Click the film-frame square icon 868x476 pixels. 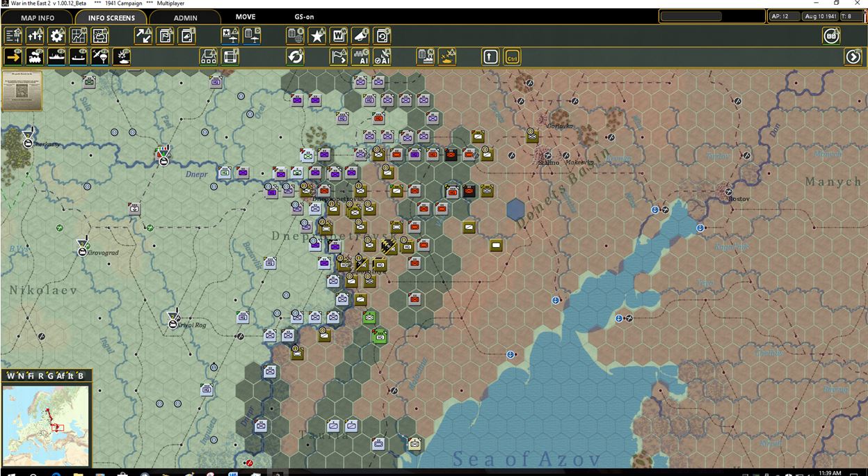230,56
